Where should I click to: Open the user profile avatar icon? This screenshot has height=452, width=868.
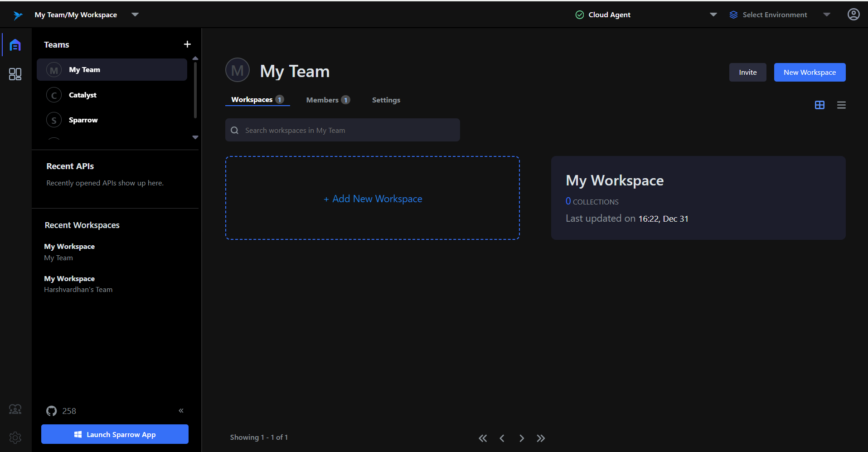(853, 15)
